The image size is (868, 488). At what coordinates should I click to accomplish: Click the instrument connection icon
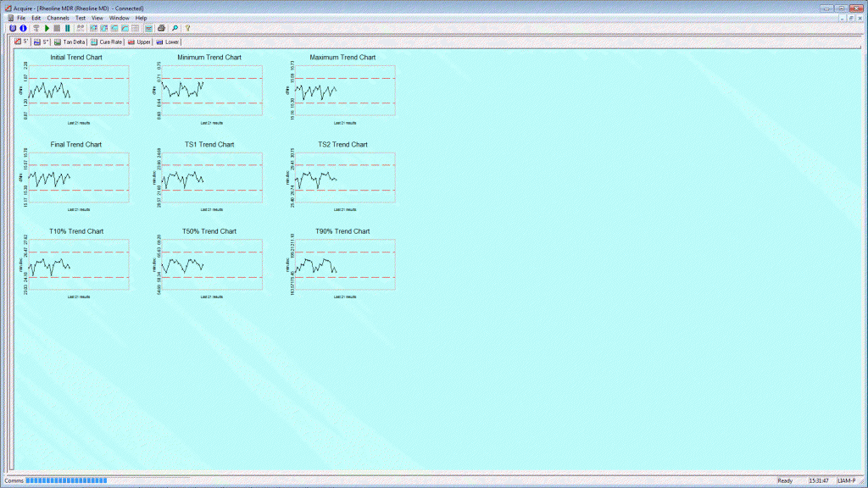click(36, 28)
